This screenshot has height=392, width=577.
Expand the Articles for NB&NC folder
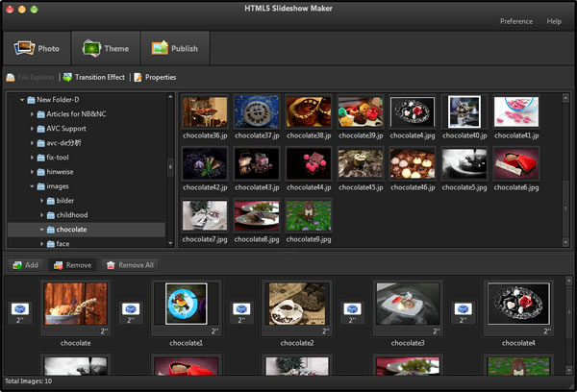pos(32,114)
